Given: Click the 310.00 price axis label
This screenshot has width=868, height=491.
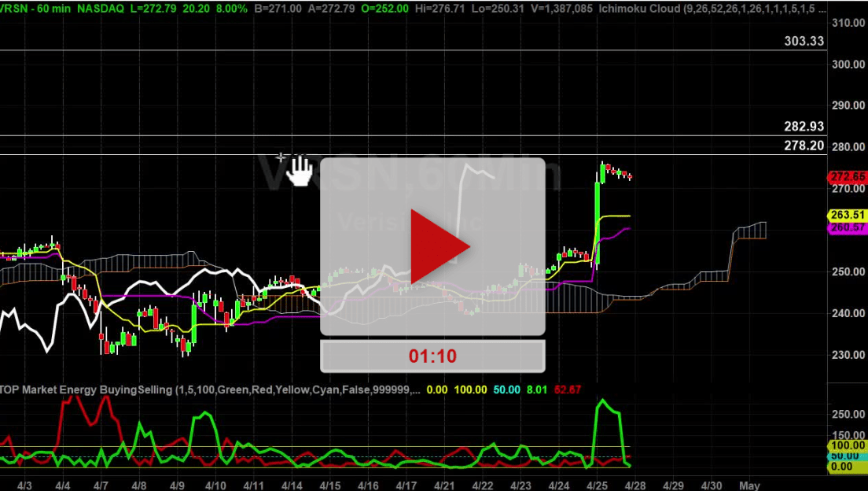Looking at the screenshot, I should pos(848,23).
